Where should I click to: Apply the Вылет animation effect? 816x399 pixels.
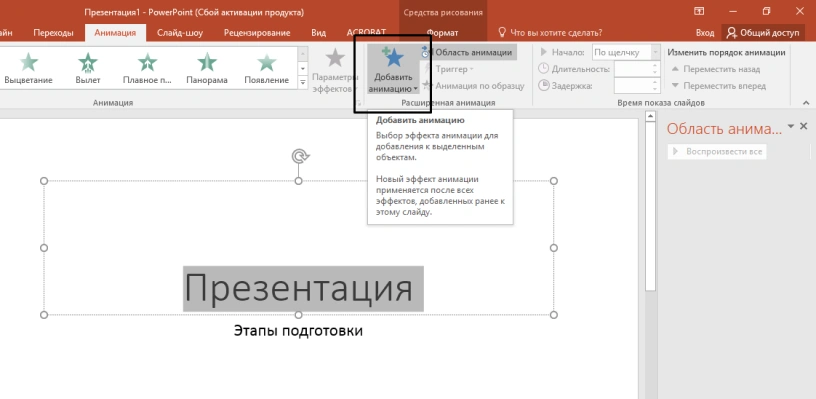[x=88, y=68]
